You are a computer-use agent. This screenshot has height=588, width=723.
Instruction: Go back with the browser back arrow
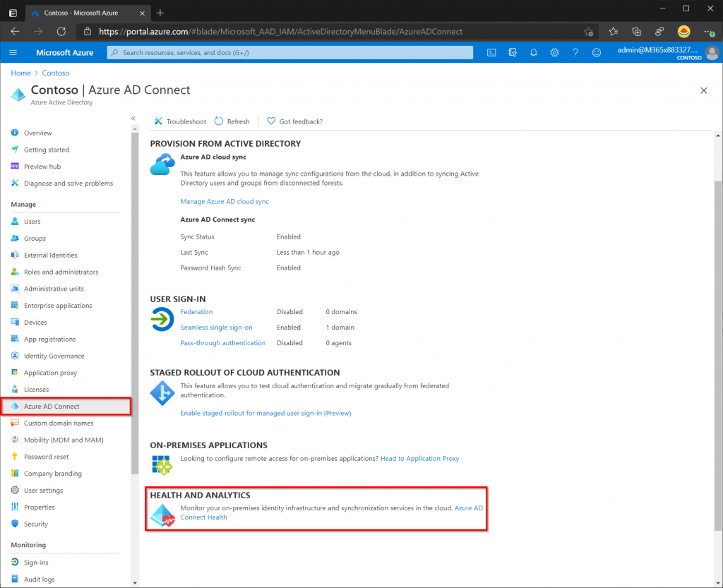tap(16, 31)
